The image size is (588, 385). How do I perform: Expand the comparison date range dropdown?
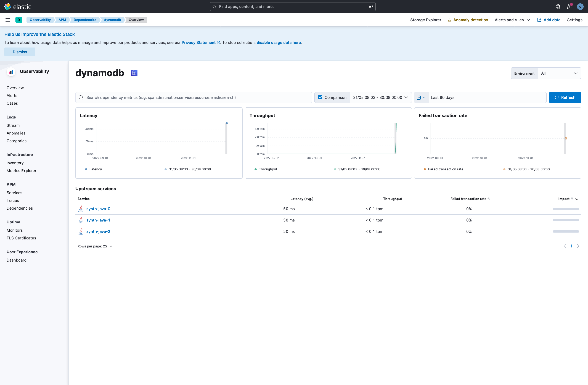406,97
